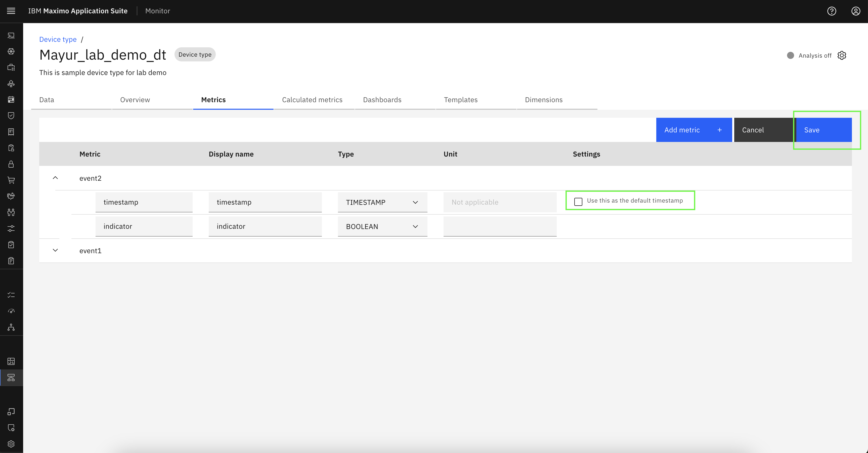Open the user profile icon
Viewport: 868px width, 453px height.
[x=855, y=11]
